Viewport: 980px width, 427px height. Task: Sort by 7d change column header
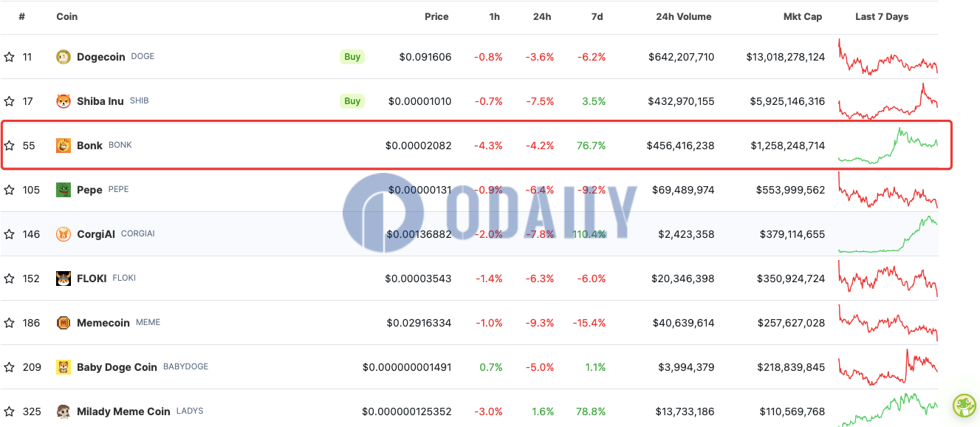(597, 16)
